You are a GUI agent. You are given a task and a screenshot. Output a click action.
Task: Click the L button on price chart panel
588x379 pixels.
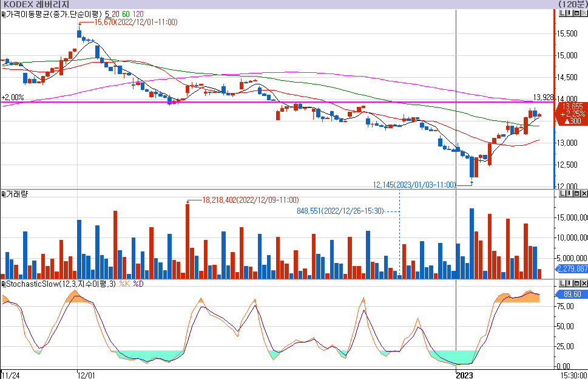(562, 14)
